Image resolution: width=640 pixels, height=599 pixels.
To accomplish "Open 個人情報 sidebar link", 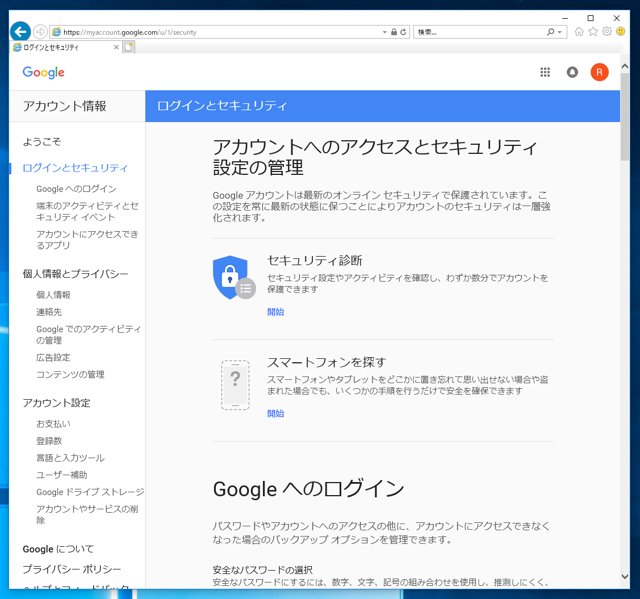I will pos(53,295).
